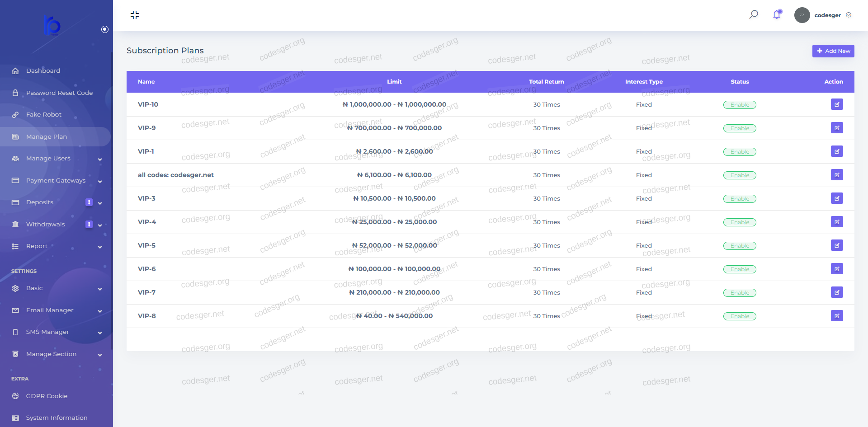The width and height of the screenshot is (868, 427).
Task: Click the GDPR Cookie icon
Action: (15, 396)
